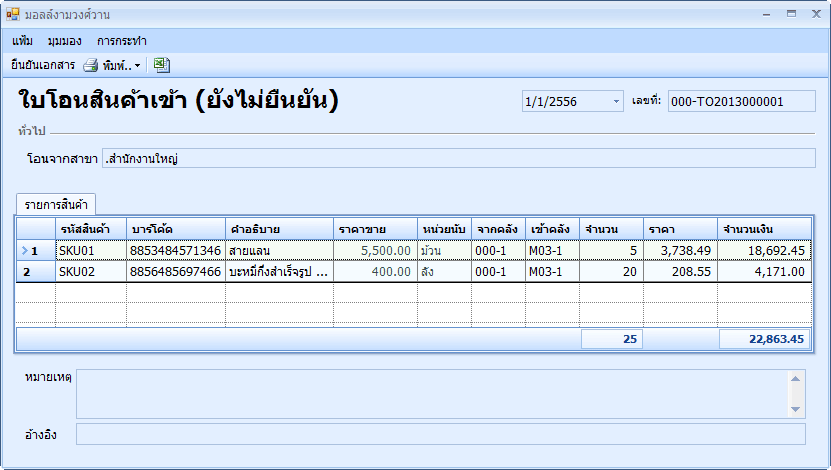831x470 pixels.
Task: Click scroll down arrow in remarks box
Action: (x=796, y=408)
